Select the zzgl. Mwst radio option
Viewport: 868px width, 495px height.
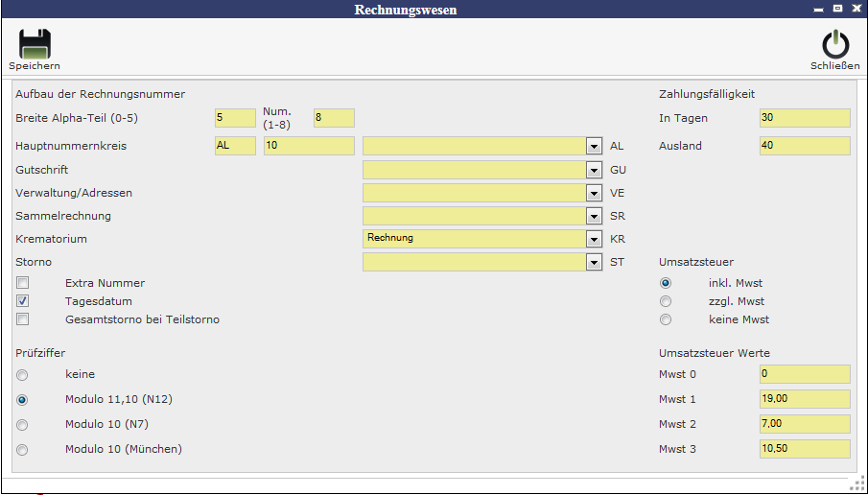point(666,301)
